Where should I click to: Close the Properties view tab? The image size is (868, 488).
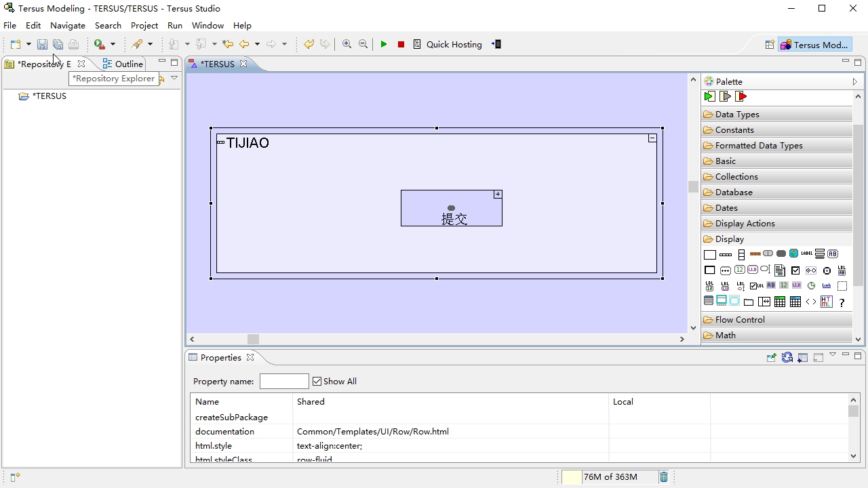tap(250, 357)
